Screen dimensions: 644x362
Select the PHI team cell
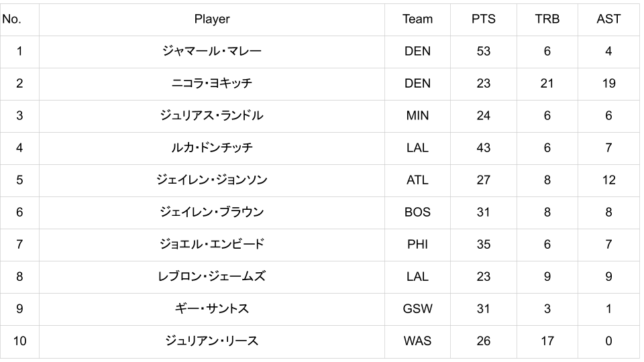[417, 244]
